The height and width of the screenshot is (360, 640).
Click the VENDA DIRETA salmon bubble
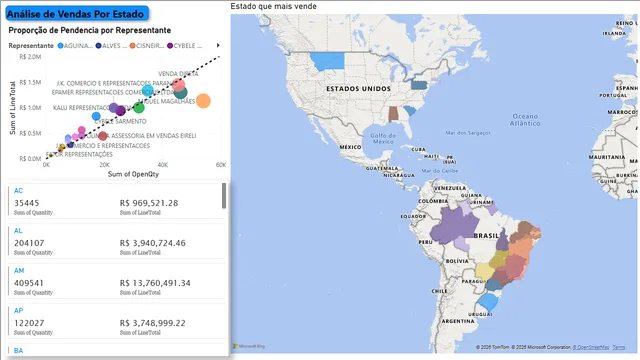178,84
